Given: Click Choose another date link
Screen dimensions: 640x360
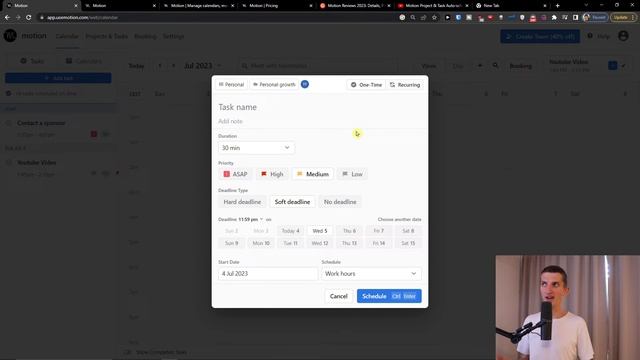Looking at the screenshot, I should click(x=399, y=219).
